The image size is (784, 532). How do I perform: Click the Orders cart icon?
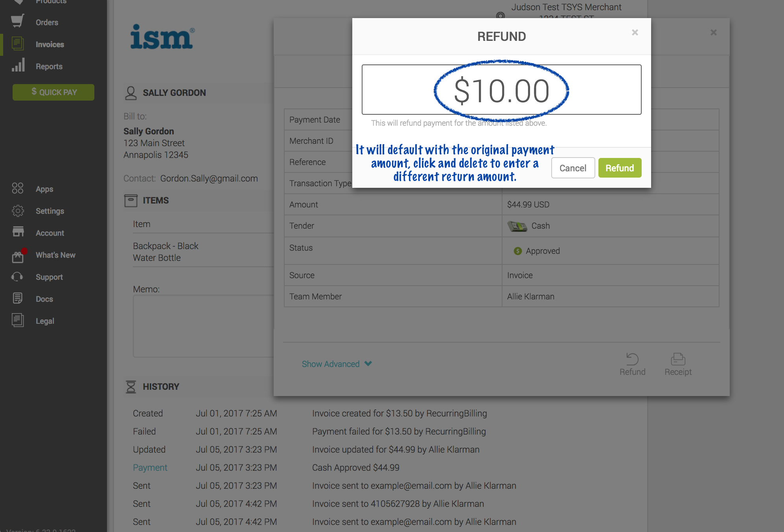(x=17, y=21)
